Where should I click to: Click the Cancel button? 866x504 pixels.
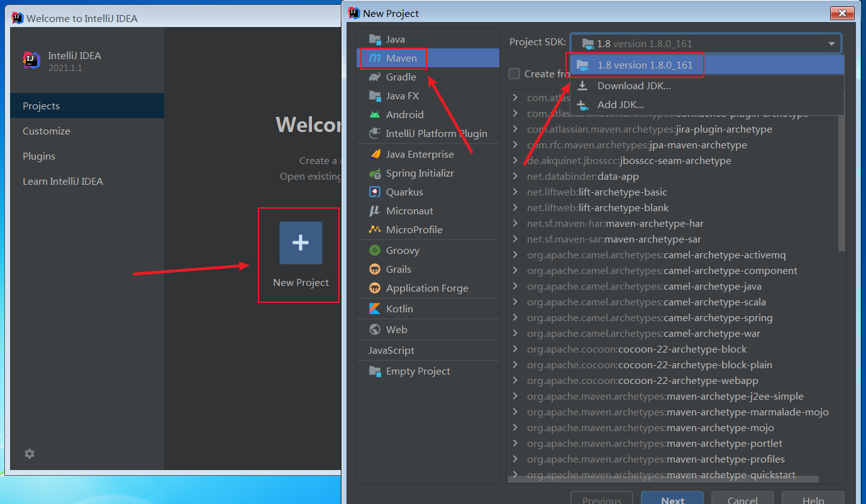pos(742,499)
